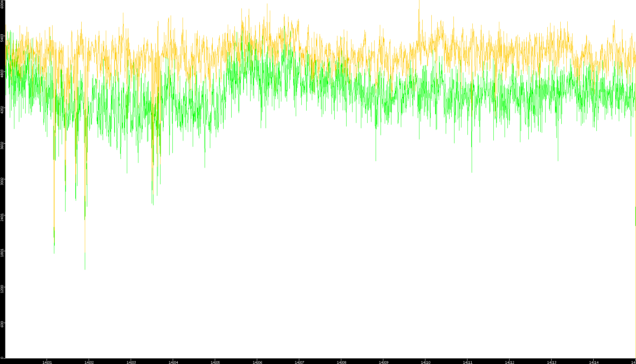Click the 14:01 time label

tap(47, 362)
